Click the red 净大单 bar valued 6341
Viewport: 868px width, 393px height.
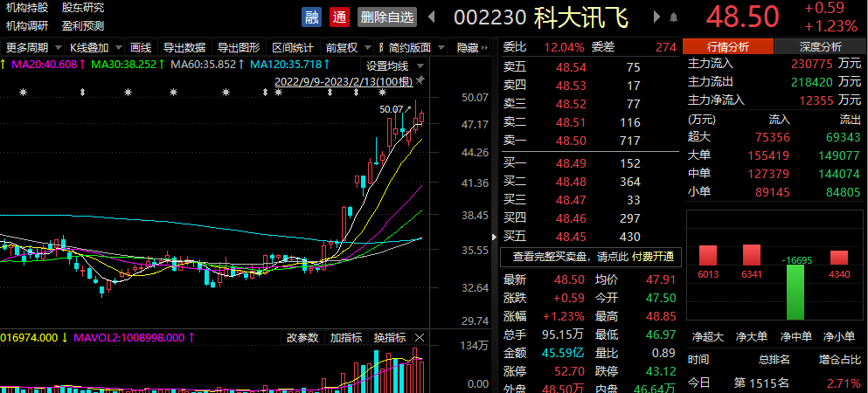click(x=751, y=255)
